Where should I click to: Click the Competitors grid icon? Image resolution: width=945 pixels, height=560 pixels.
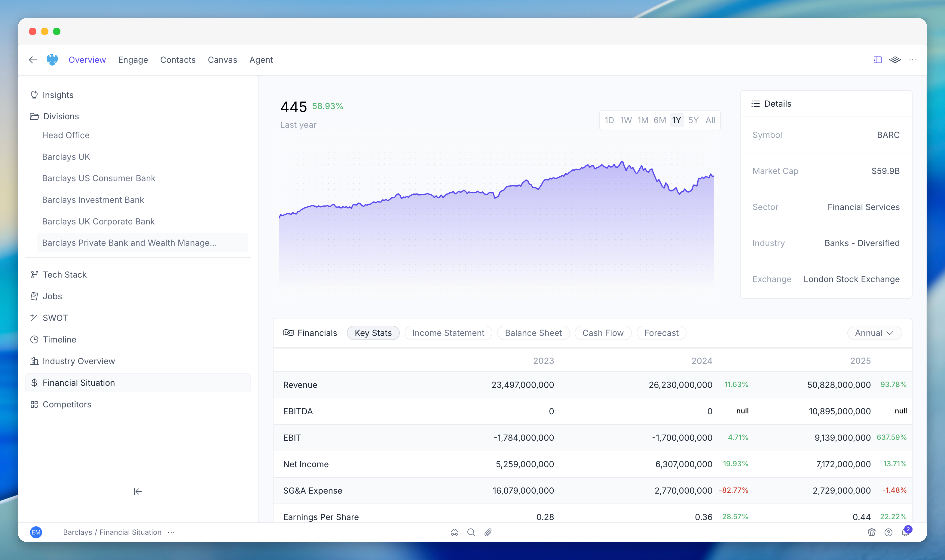click(x=34, y=405)
